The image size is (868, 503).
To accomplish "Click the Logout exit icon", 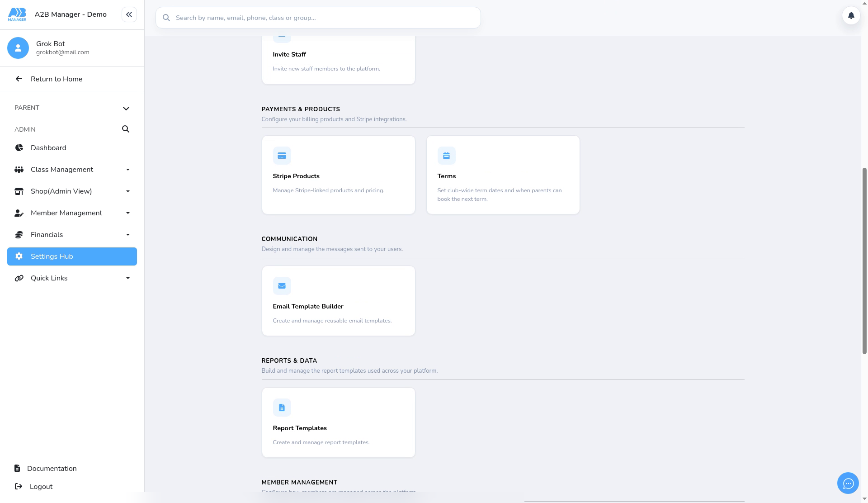I will coord(19,487).
